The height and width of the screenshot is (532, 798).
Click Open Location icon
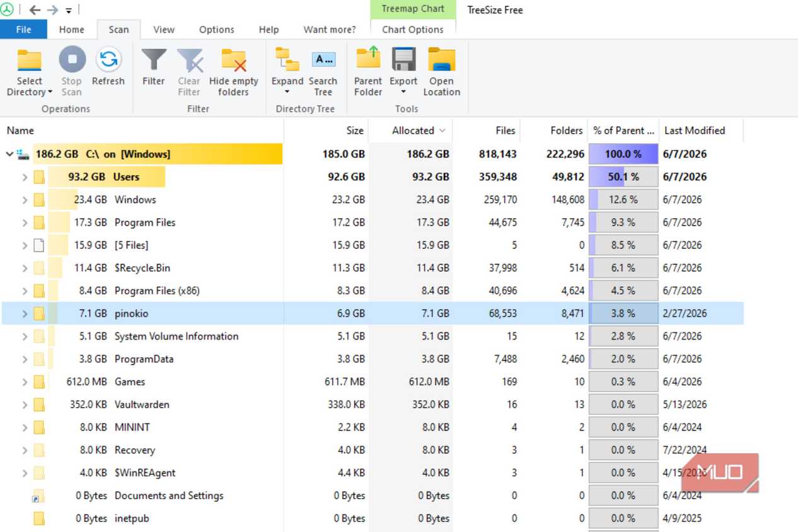tap(442, 60)
